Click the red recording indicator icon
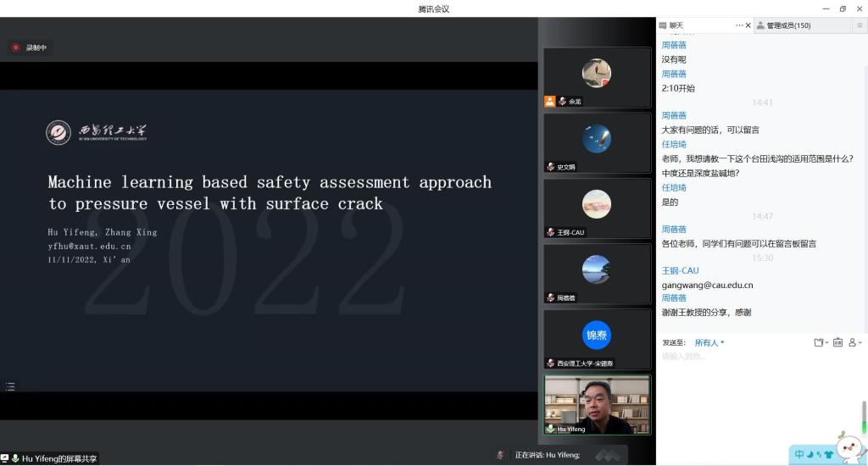 coord(15,47)
